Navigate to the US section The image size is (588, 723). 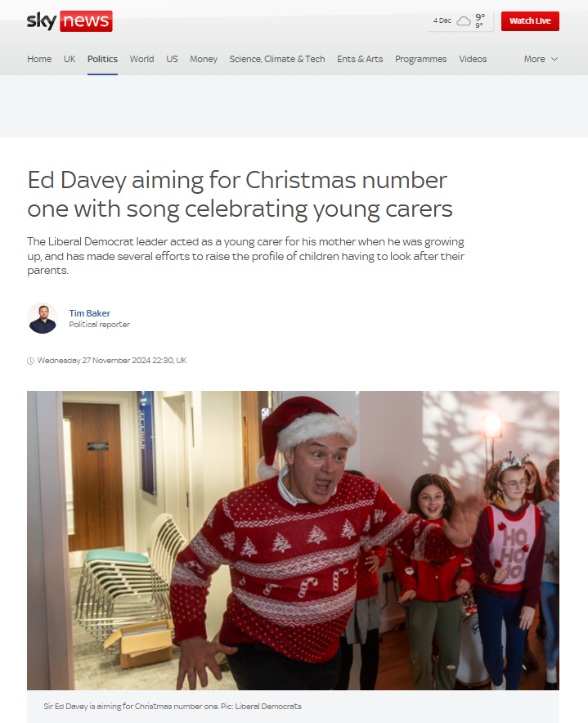click(x=172, y=59)
